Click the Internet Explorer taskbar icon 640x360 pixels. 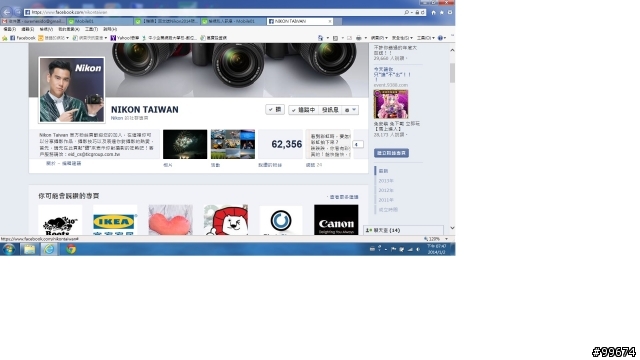[x=49, y=249]
